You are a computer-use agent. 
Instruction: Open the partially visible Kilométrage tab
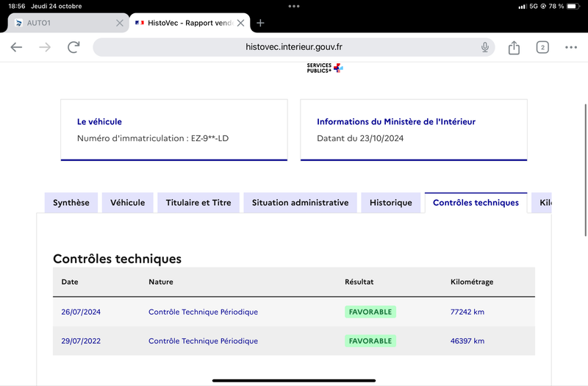(x=542, y=203)
